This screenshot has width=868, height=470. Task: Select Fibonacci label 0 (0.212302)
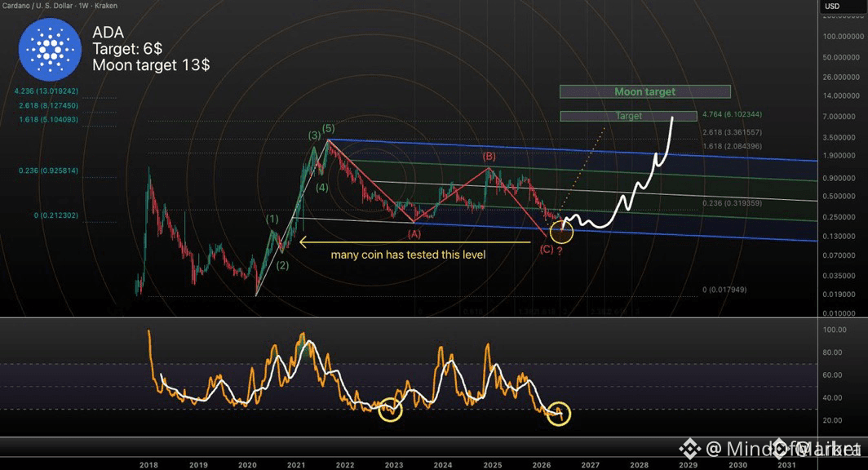point(56,215)
